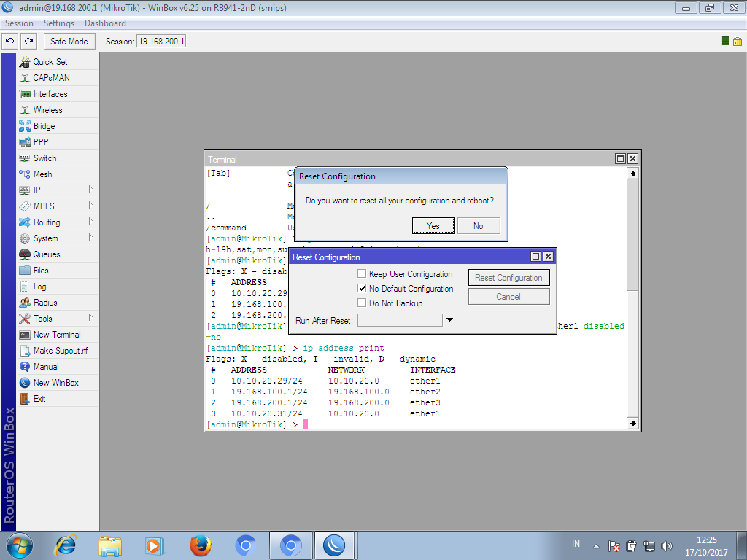Viewport: 747px width, 560px height.
Task: Open the Wireless menu icon
Action: pos(24,110)
